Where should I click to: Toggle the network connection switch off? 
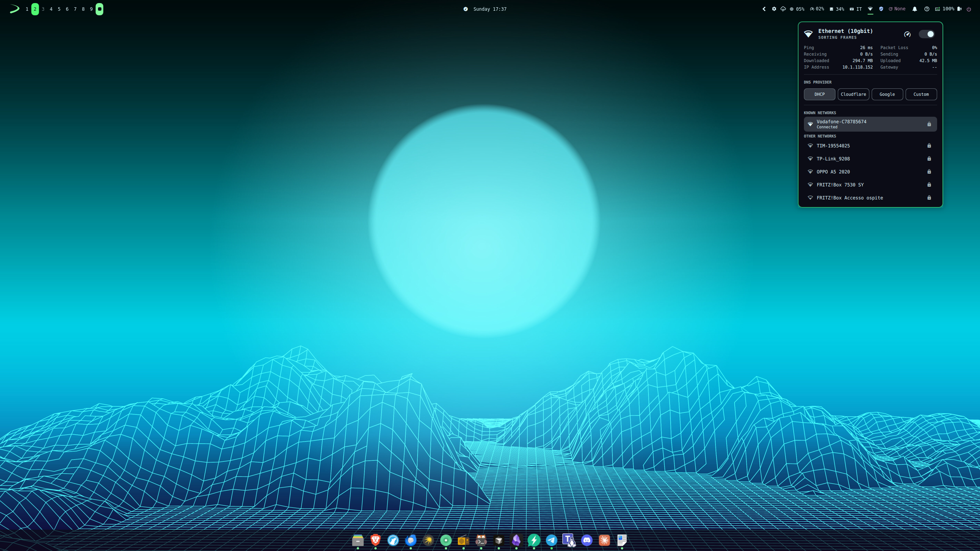coord(926,34)
